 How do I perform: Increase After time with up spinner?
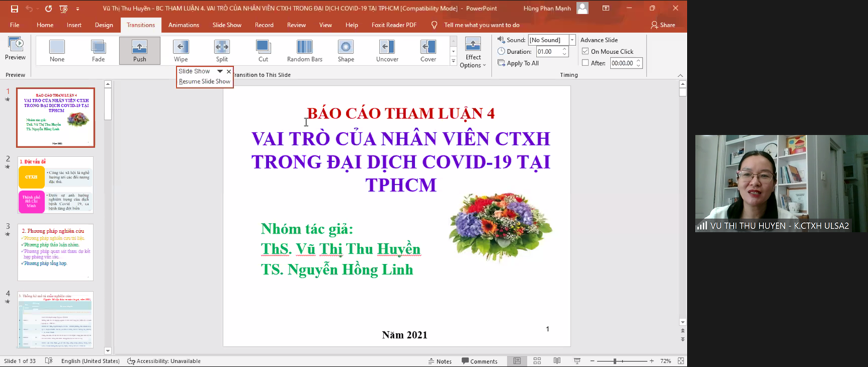click(x=639, y=61)
